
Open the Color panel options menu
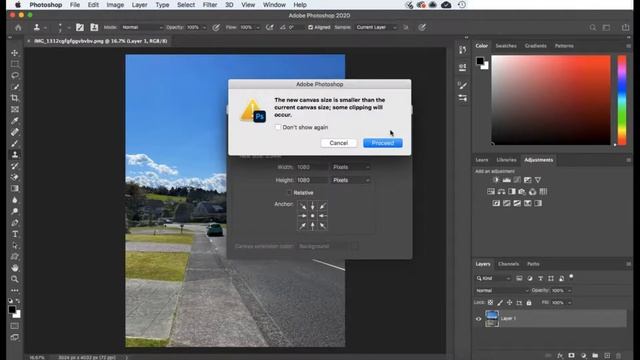[628, 46]
